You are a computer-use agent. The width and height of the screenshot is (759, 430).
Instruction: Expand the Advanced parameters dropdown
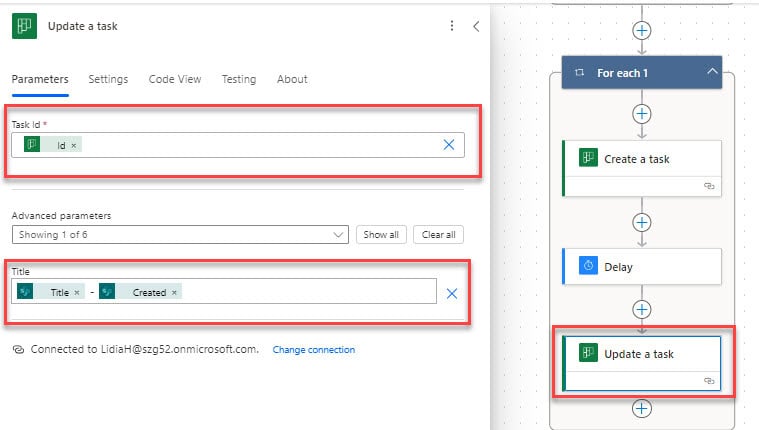pyautogui.click(x=180, y=234)
